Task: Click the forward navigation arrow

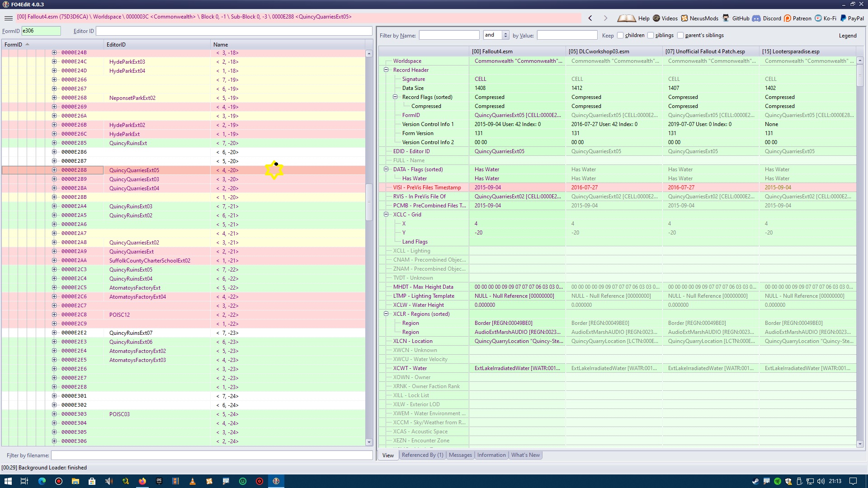Action: (605, 18)
